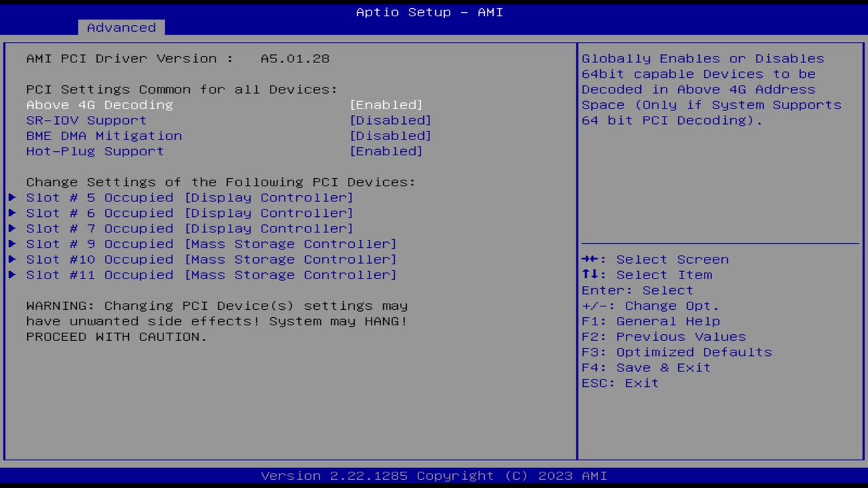This screenshot has width=868, height=488.
Task: Click the 'F2: Previous Values' hint
Action: click(x=663, y=337)
